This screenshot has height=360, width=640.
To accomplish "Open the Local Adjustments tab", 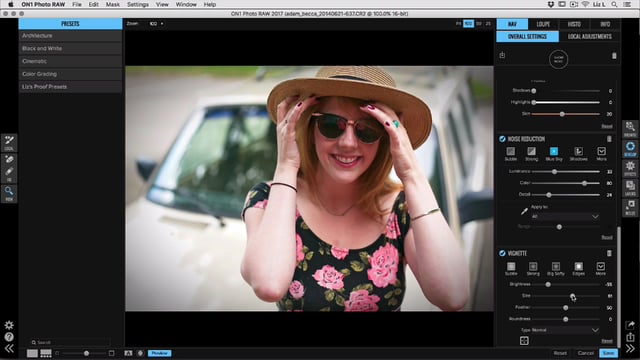I will tap(589, 36).
